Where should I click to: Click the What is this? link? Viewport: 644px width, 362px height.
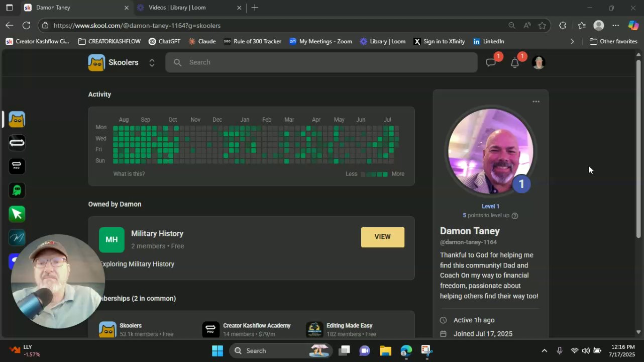pos(129,174)
